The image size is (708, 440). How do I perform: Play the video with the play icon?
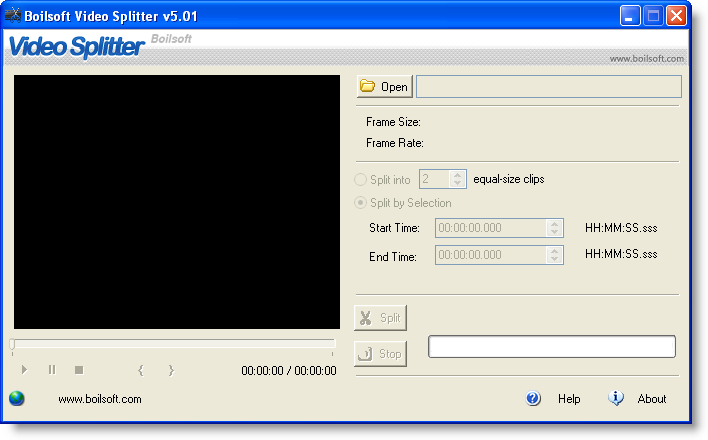tap(24, 370)
